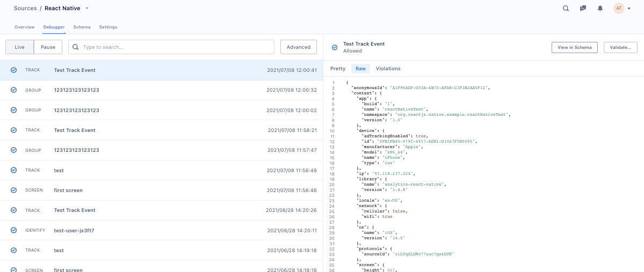
Task: Select the GROUP event at 12:00:32
Action: [162, 90]
